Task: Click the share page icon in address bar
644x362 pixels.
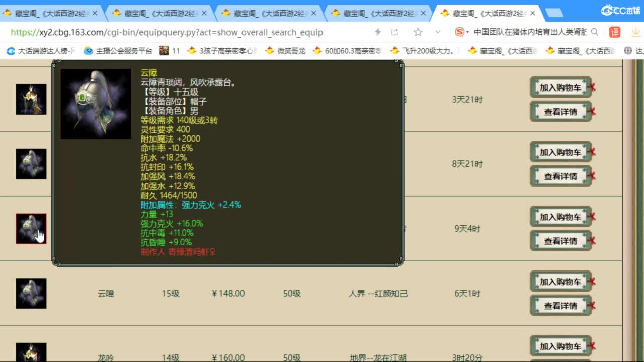Action: (395, 32)
